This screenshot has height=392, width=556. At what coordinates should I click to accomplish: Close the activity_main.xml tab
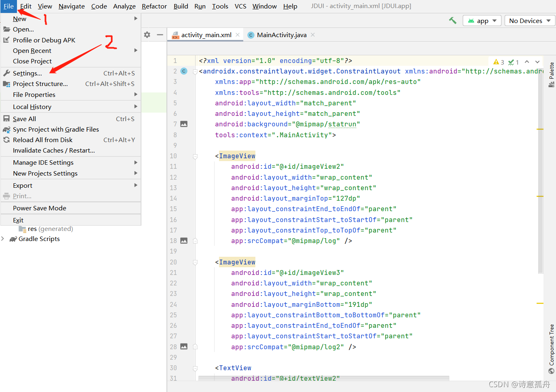pyautogui.click(x=238, y=35)
